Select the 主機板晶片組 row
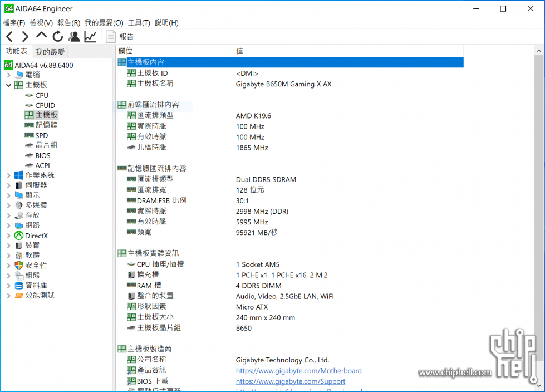This screenshot has width=545, height=392. [x=290, y=328]
